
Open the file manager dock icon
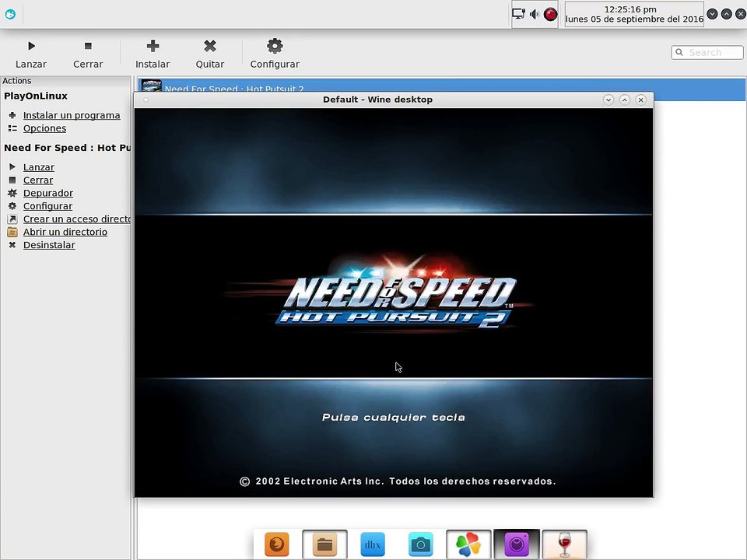point(324,544)
